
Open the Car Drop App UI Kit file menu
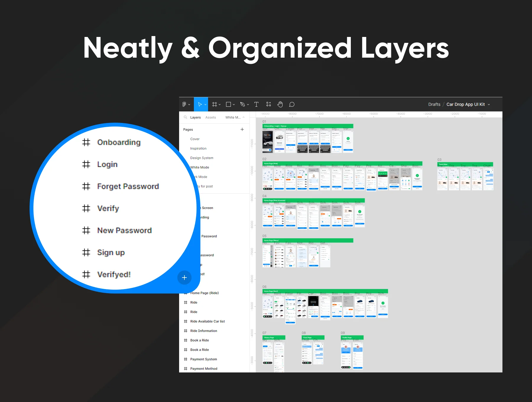click(468, 104)
